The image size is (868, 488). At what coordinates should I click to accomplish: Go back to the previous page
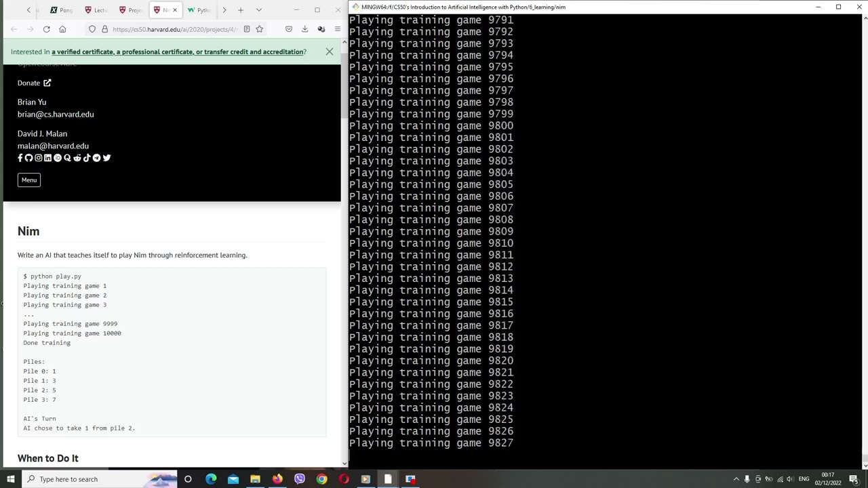pyautogui.click(x=14, y=29)
